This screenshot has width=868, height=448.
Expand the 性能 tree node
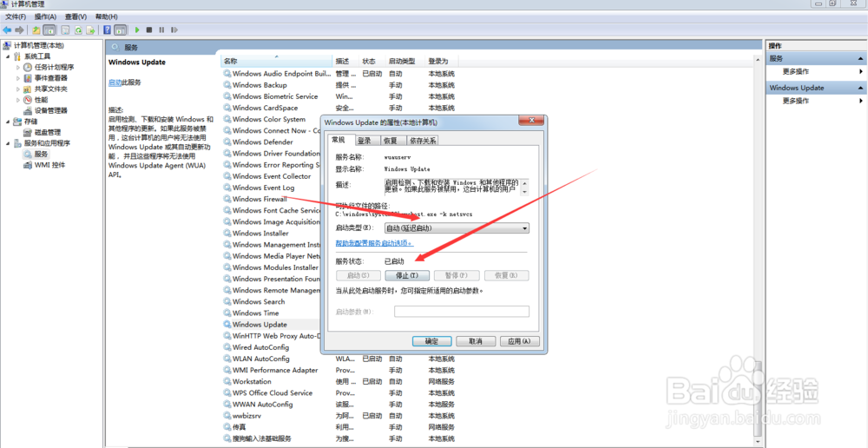(x=18, y=100)
